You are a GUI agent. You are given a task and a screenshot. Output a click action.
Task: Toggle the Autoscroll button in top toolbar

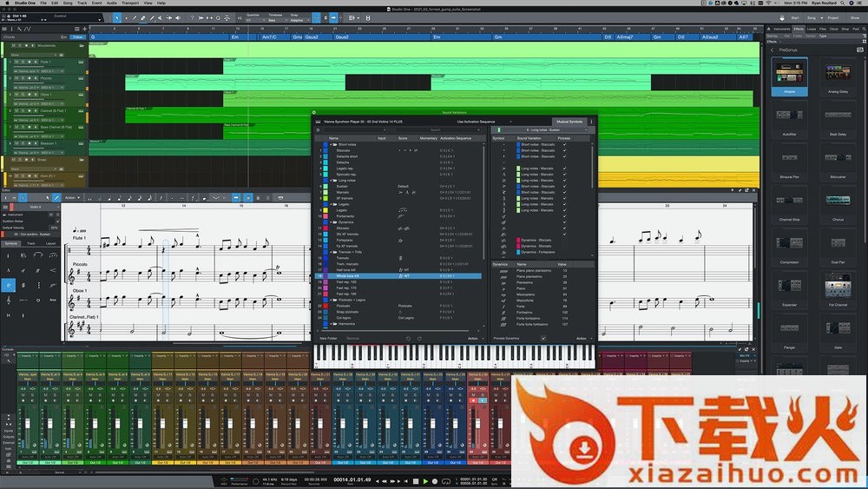[333, 17]
